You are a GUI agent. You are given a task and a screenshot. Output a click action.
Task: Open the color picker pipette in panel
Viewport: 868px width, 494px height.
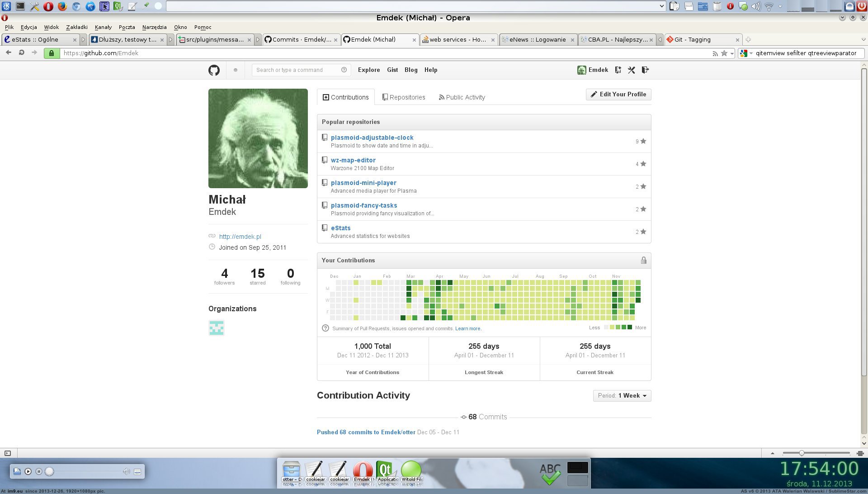pos(146,6)
